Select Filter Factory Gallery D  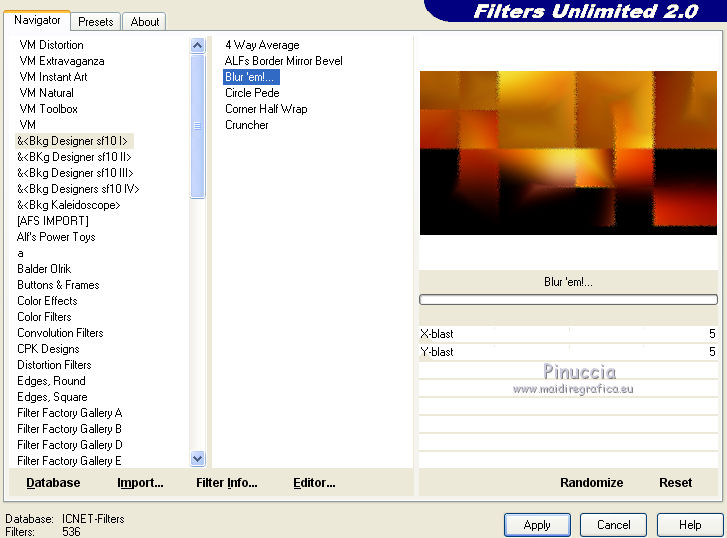click(70, 445)
